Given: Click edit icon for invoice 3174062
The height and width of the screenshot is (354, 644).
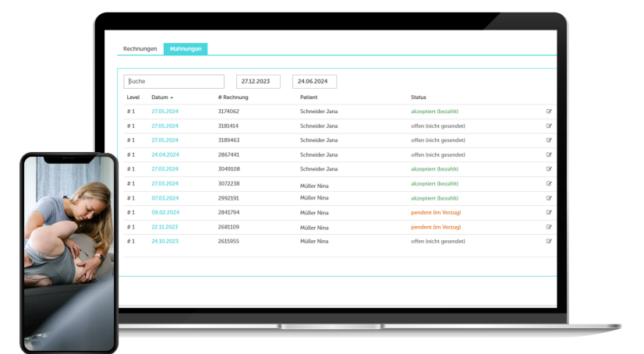Looking at the screenshot, I should [x=549, y=112].
